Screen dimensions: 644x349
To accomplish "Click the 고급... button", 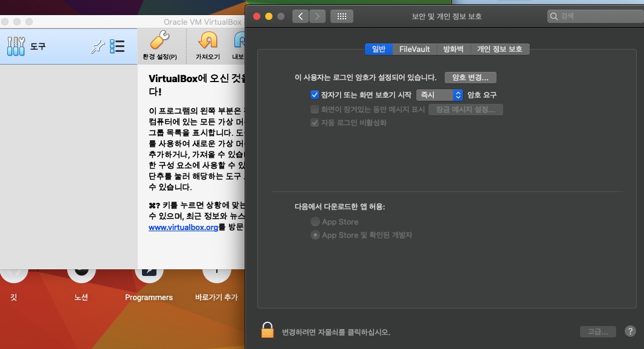I will pos(597,331).
